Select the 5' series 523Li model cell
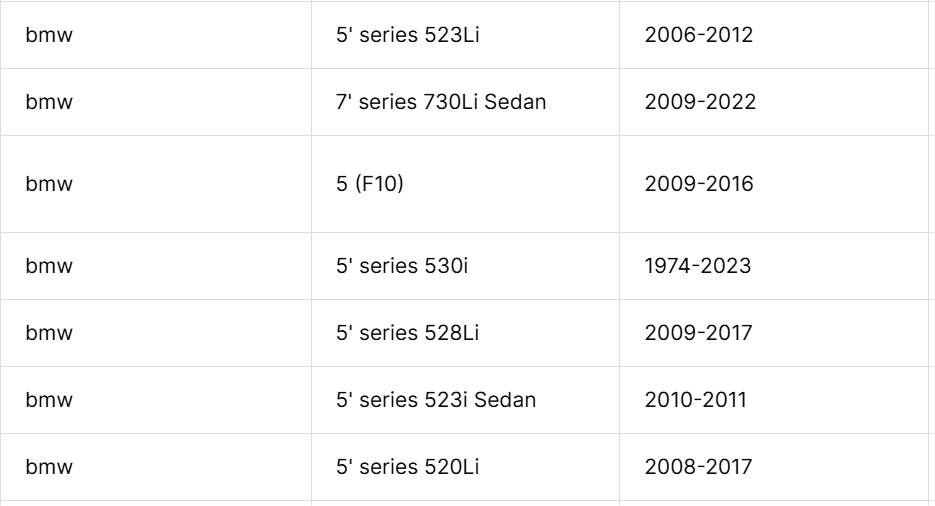This screenshot has width=935, height=506. click(x=465, y=35)
